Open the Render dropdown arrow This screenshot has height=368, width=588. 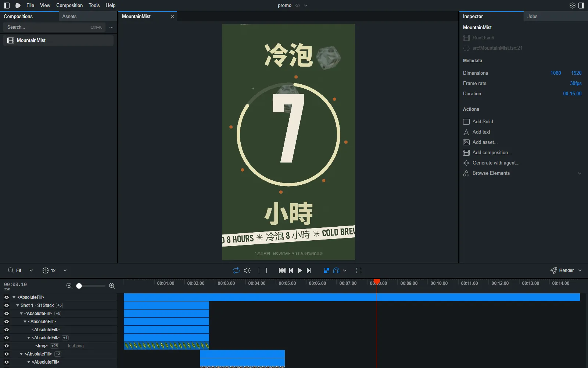click(x=580, y=270)
